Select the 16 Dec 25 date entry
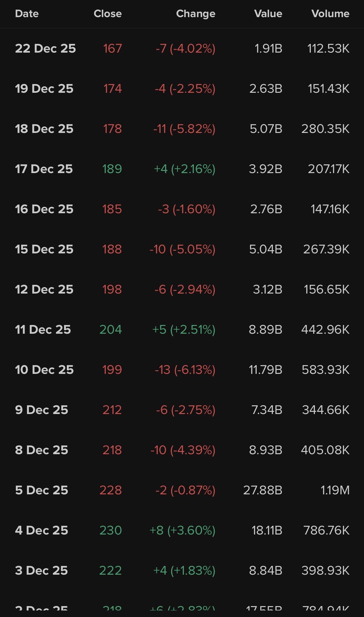This screenshot has height=617, width=364. [44, 209]
